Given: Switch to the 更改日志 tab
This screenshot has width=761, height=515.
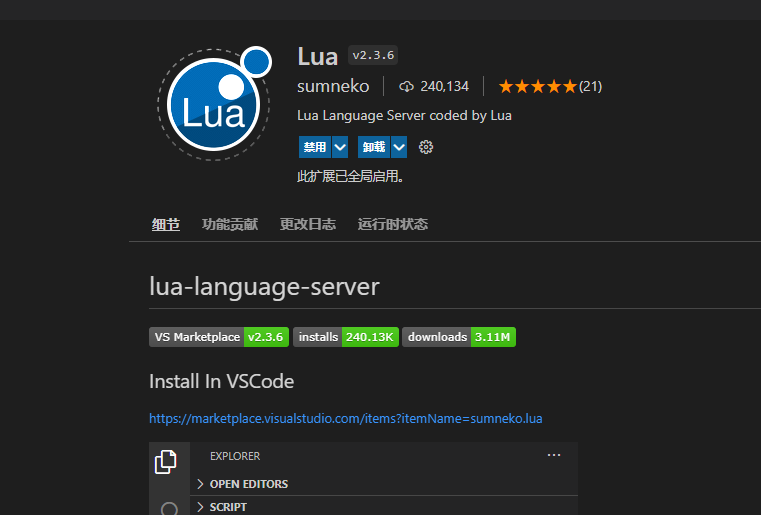Looking at the screenshot, I should coord(308,224).
